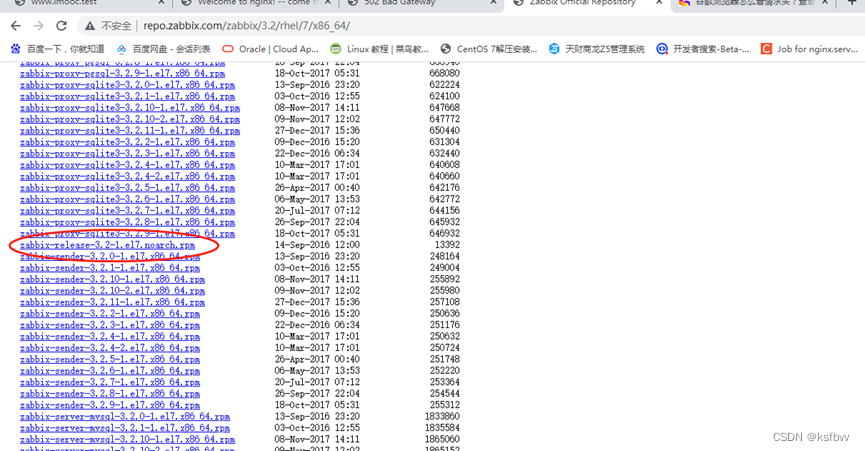Open the developer search Beta bookmark
The height and width of the screenshot is (451, 865).
pos(702,49)
